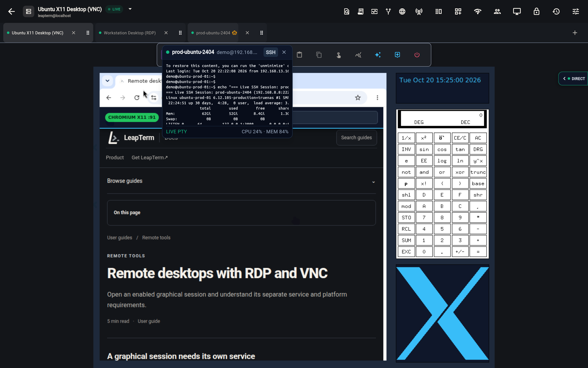
Task: Bookmark the page with the star icon
Action: tap(358, 98)
